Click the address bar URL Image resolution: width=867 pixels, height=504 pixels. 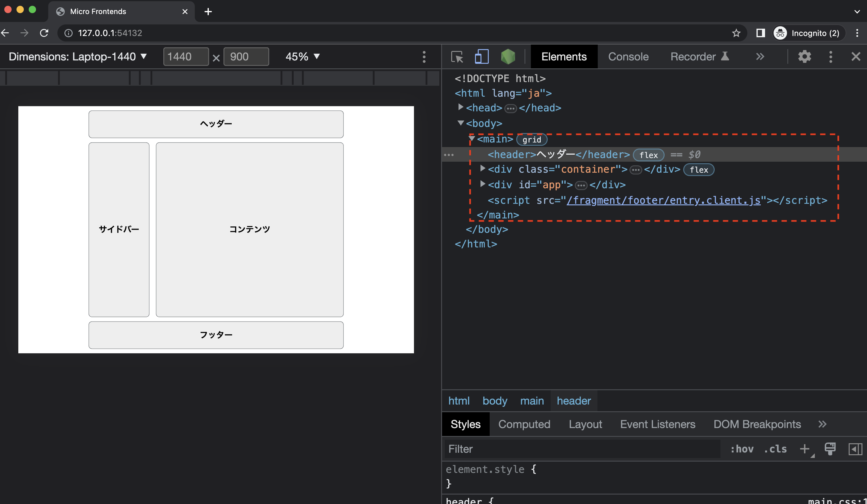coord(110,33)
